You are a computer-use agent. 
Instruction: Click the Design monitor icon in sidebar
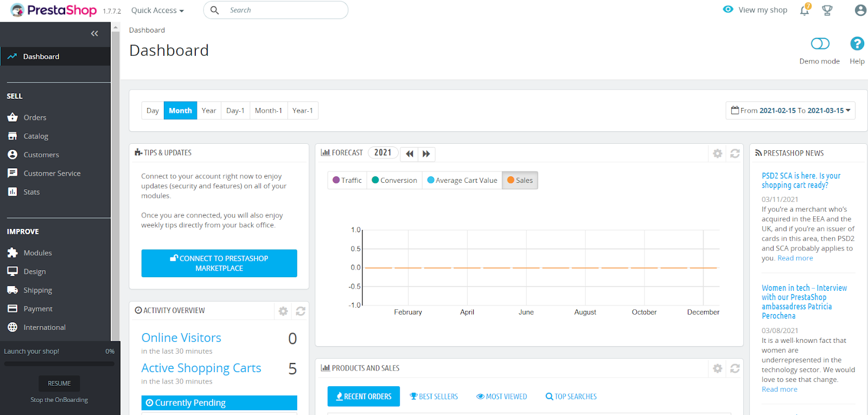pos(12,271)
